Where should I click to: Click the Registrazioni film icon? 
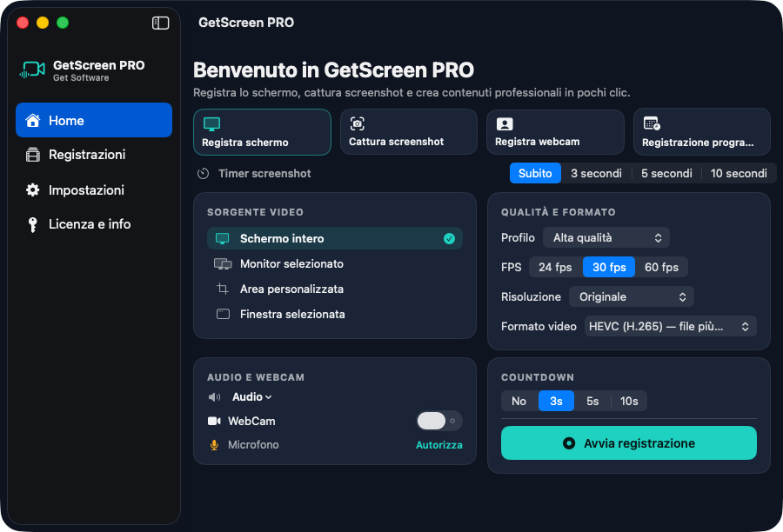tap(33, 155)
